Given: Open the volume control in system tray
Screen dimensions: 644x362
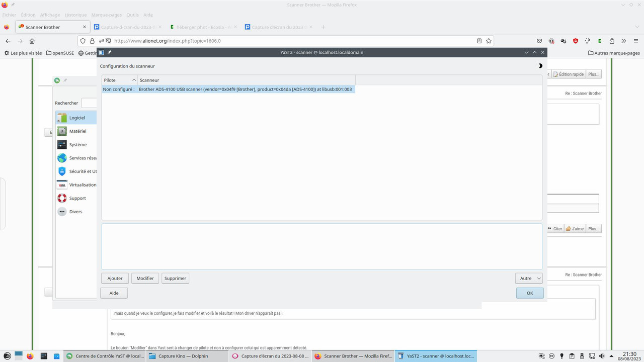Looking at the screenshot, I should point(602,356).
